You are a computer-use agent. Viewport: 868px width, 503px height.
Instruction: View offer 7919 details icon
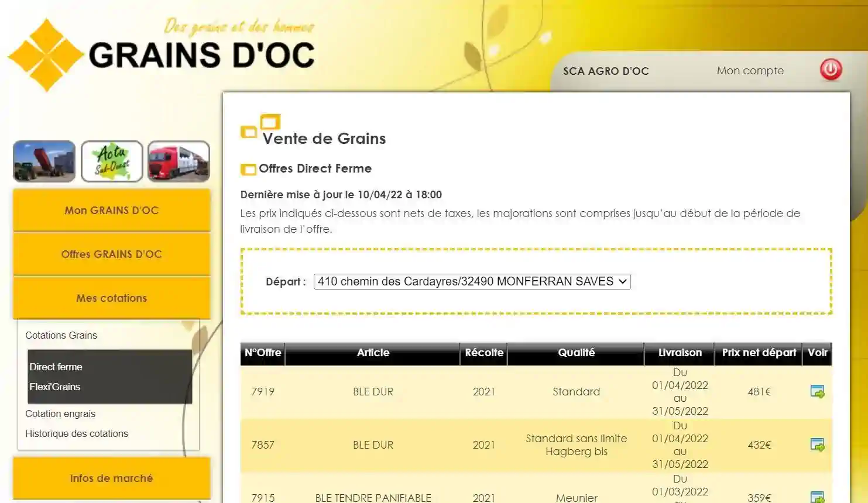(x=817, y=392)
